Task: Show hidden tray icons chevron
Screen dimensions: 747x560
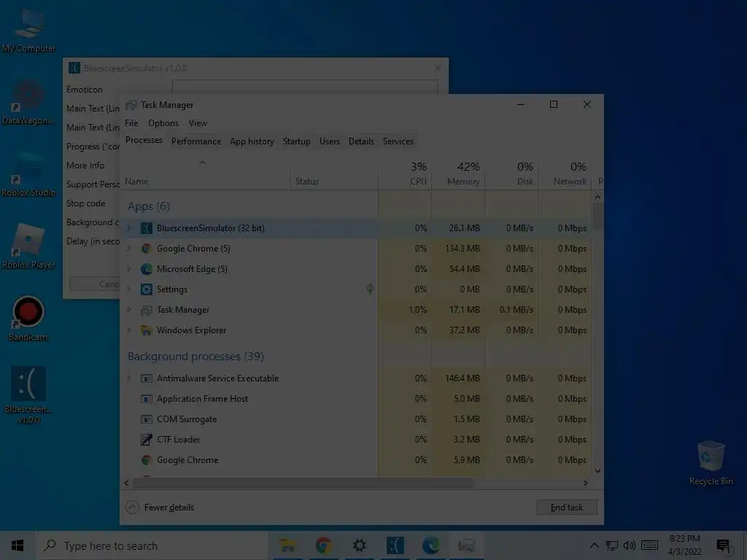Action: (x=594, y=545)
